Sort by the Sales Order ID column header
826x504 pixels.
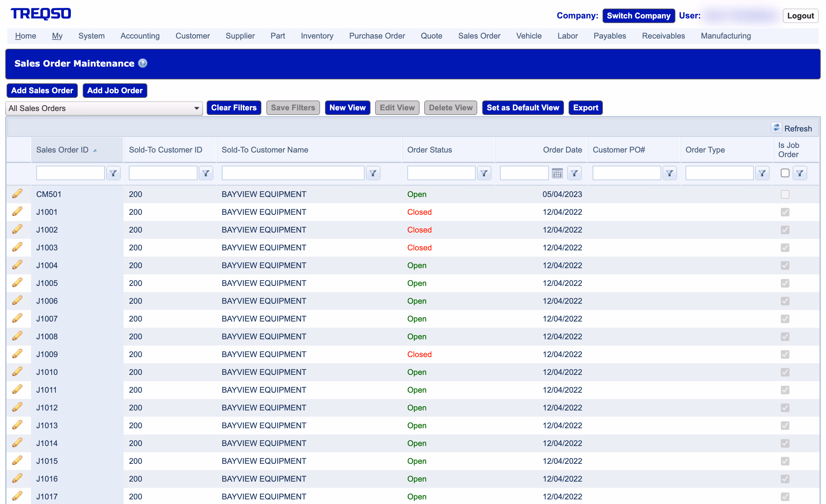click(62, 150)
